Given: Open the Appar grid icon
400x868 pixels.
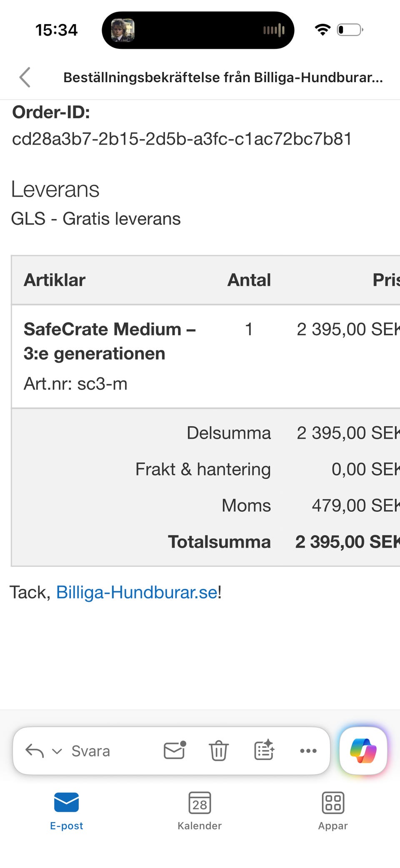Looking at the screenshot, I should (332, 803).
